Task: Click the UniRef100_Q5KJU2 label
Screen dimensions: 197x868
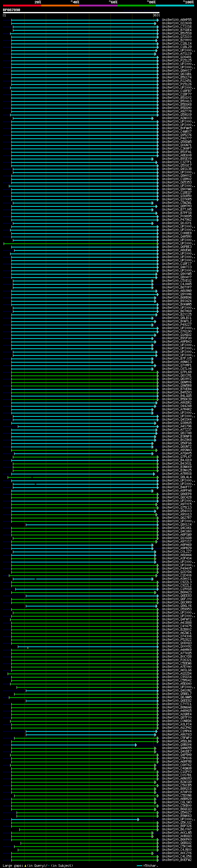Action: pos(177,822)
